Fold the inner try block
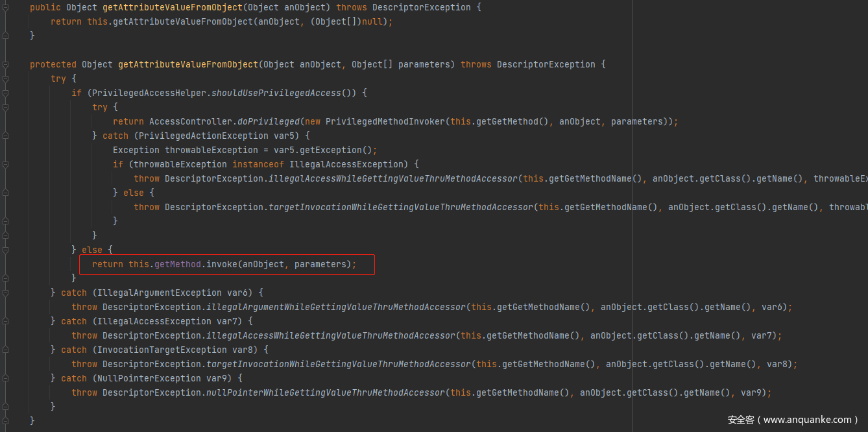 point(5,107)
